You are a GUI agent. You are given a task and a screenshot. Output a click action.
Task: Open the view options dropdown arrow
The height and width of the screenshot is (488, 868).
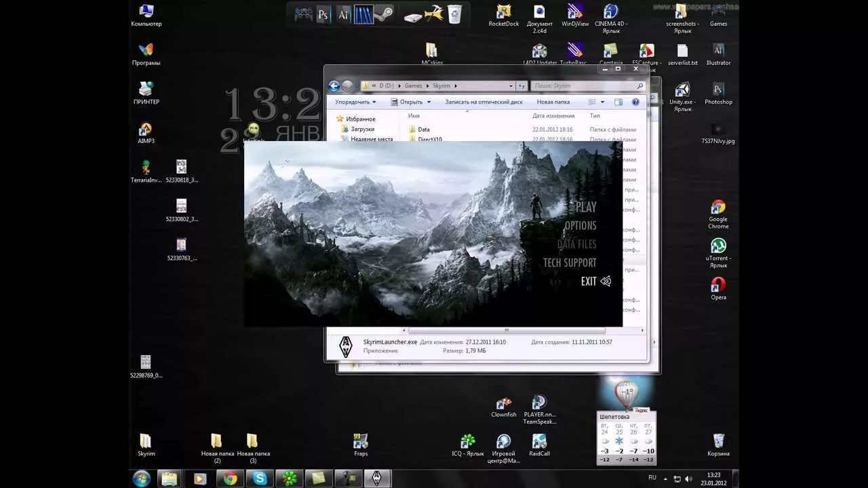click(602, 102)
